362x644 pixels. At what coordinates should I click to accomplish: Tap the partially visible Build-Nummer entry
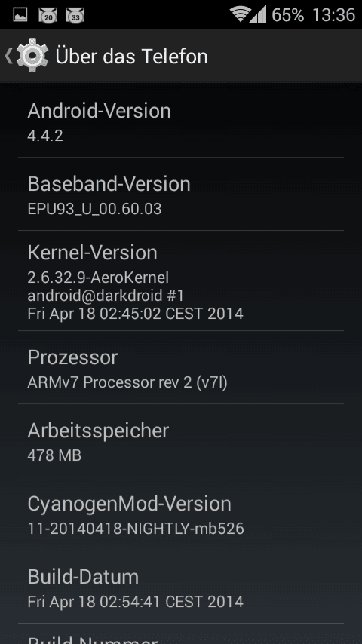181,633
